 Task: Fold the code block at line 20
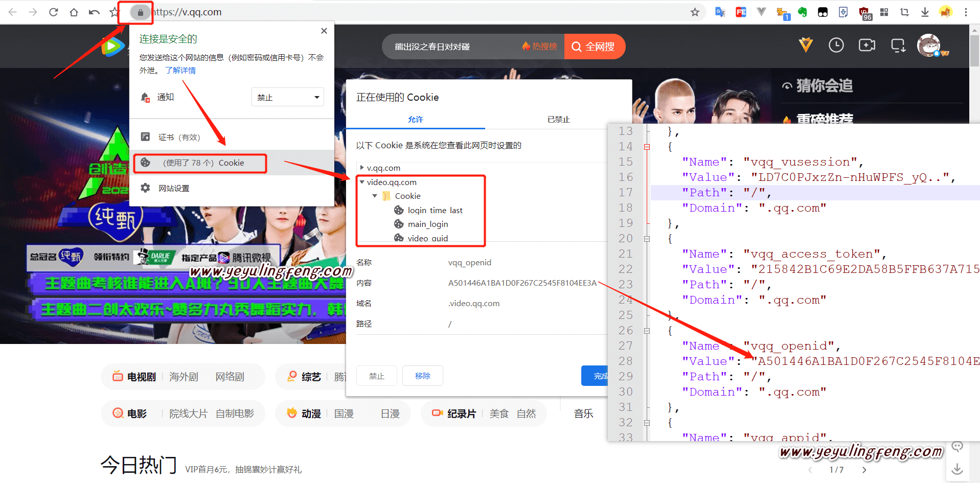pos(647,239)
